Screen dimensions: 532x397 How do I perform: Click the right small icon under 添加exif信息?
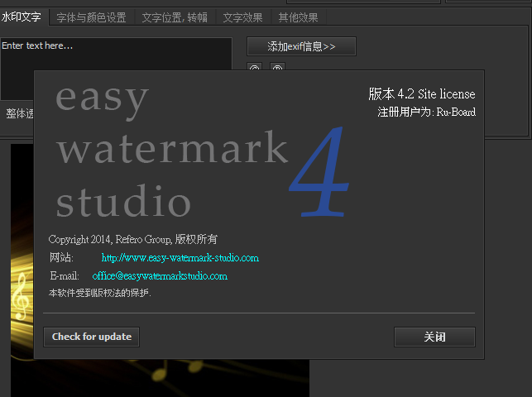[277, 68]
